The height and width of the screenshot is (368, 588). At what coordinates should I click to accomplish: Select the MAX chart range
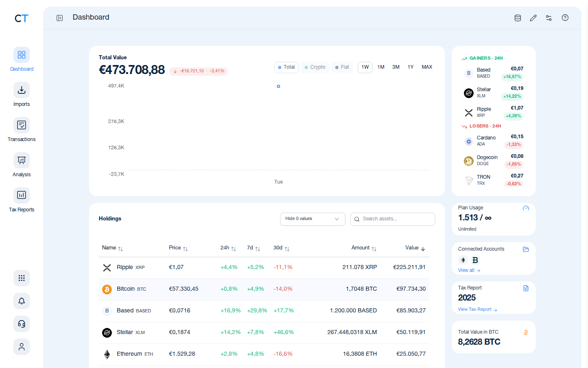coord(427,67)
